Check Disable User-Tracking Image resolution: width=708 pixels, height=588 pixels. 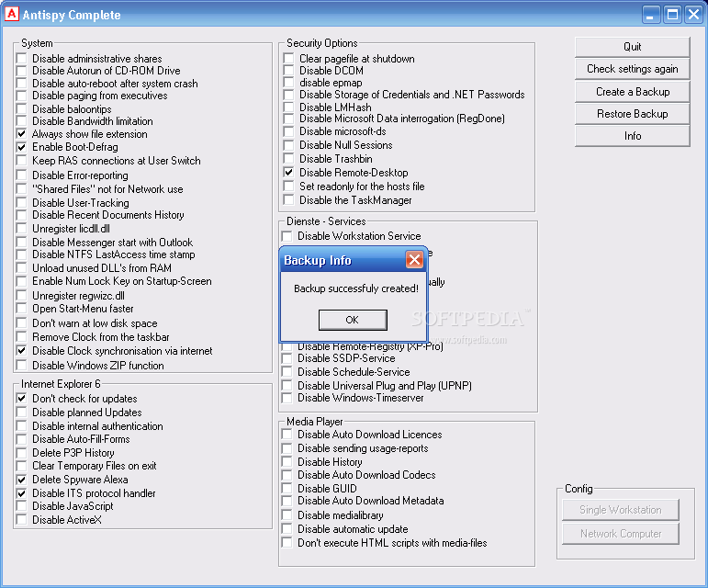click(x=21, y=203)
